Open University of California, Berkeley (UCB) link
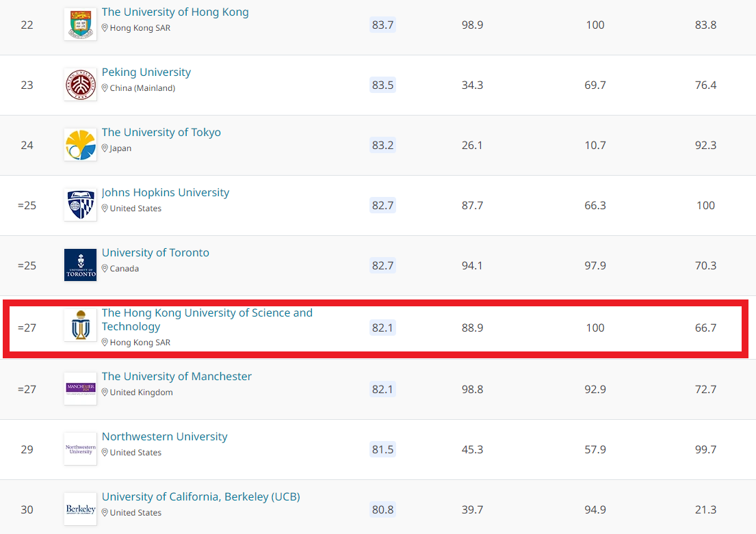The image size is (756, 534). tap(200, 497)
